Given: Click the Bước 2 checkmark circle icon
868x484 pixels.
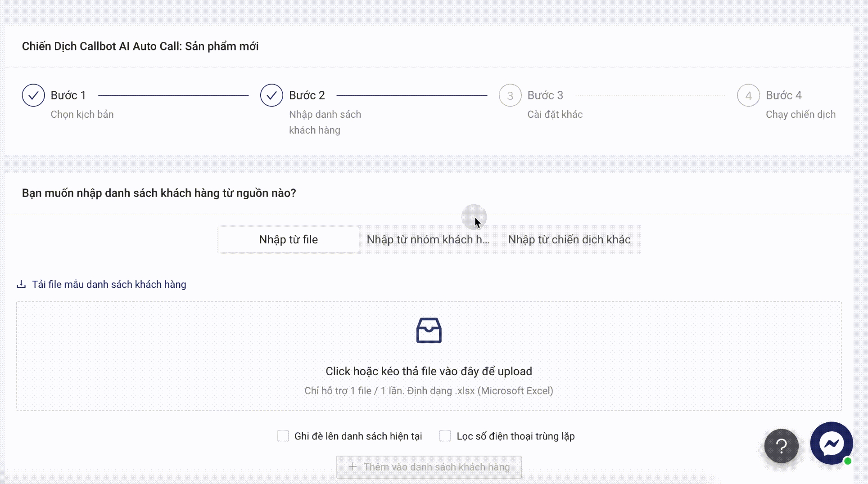Looking at the screenshot, I should (271, 95).
